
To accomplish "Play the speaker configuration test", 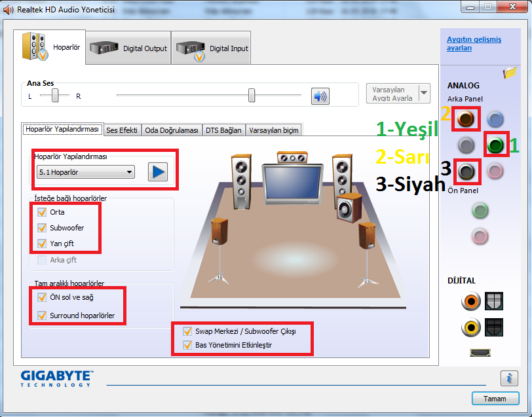I will point(158,172).
